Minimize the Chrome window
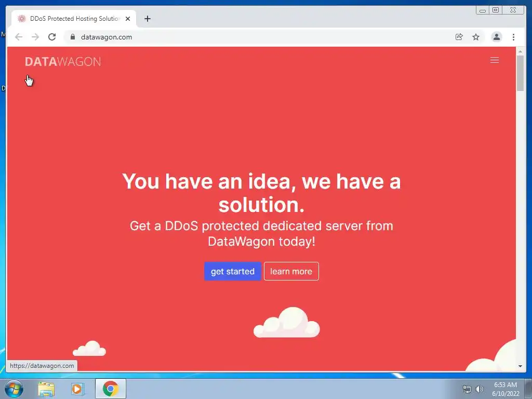The width and height of the screenshot is (532, 399). (483, 10)
